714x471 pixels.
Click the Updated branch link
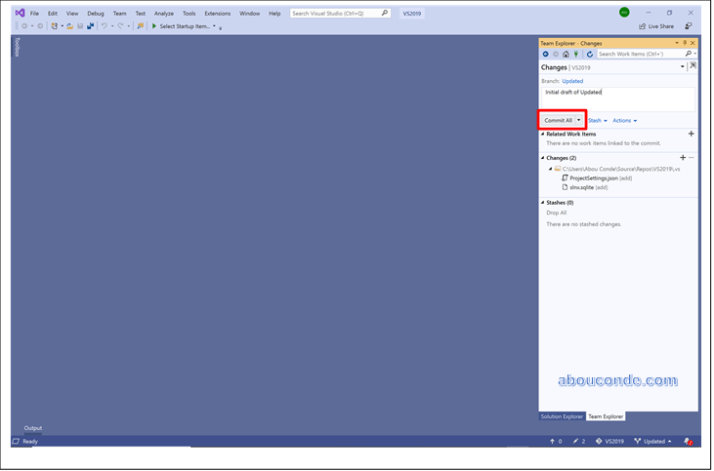[x=572, y=81]
